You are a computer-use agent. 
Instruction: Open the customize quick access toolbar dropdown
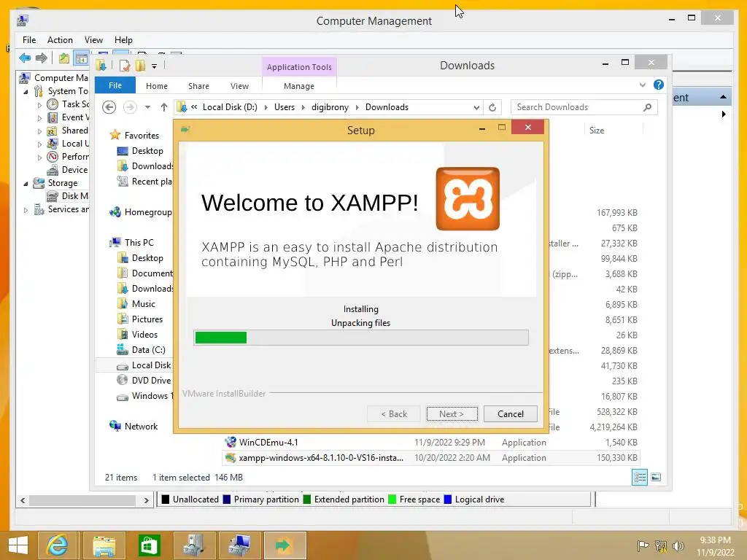point(155,66)
